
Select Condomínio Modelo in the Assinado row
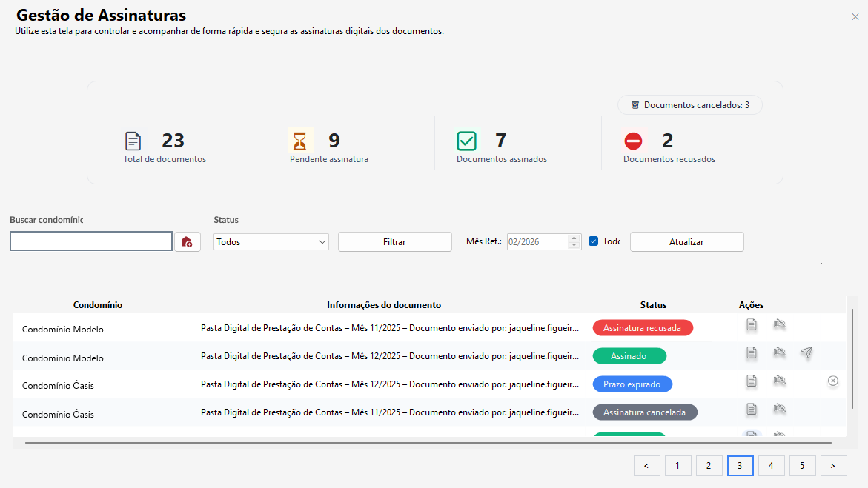63,358
